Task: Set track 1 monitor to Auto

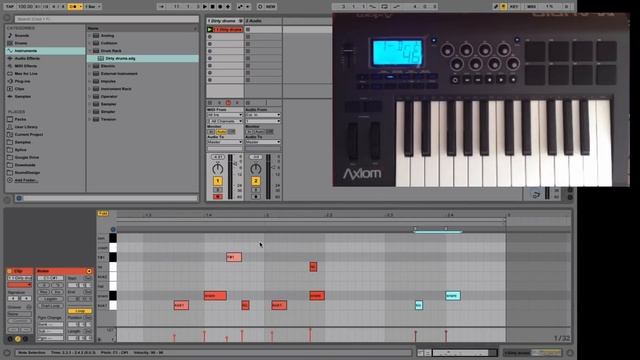Action: click(x=221, y=132)
